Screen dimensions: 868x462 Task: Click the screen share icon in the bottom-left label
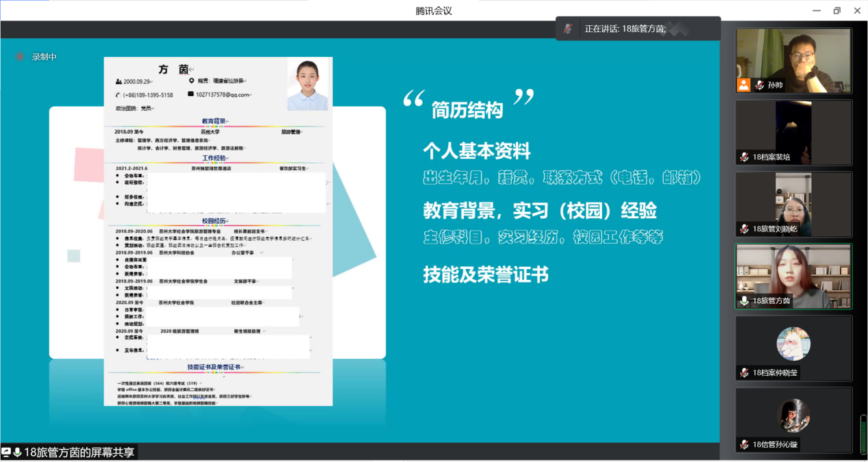pyautogui.click(x=6, y=452)
